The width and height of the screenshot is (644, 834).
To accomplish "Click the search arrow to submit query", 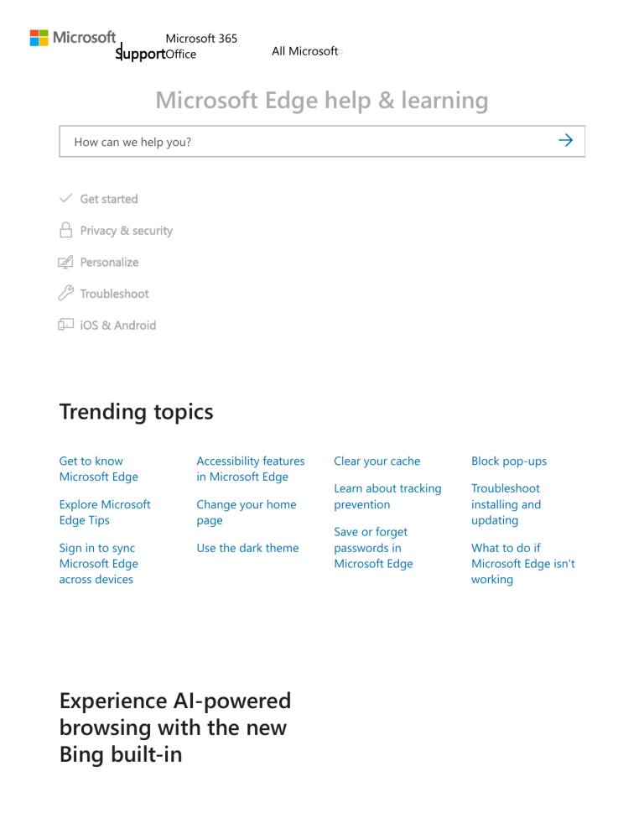I will click(x=565, y=140).
